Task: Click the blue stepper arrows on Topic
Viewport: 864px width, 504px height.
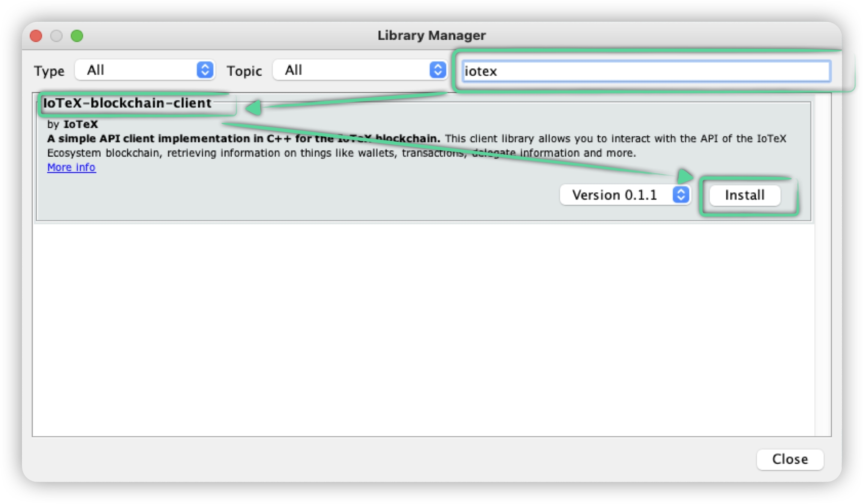Action: pos(437,70)
